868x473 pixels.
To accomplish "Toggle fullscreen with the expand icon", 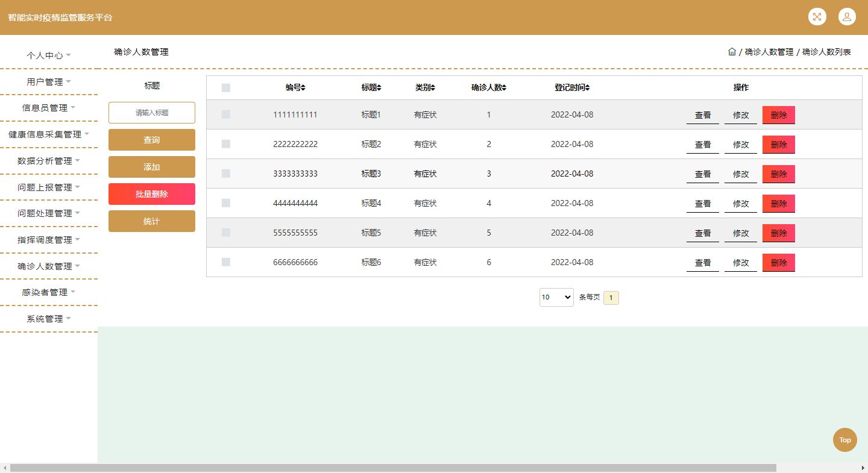I will 817,17.
